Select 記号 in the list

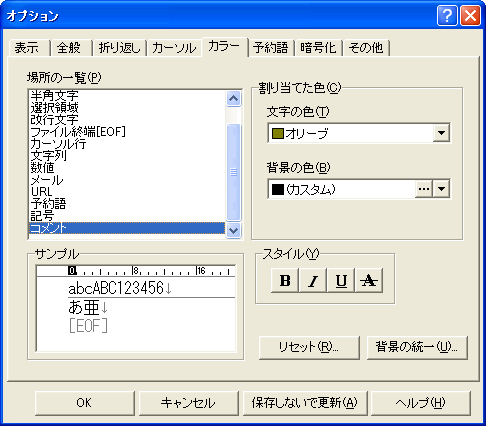pos(127,216)
